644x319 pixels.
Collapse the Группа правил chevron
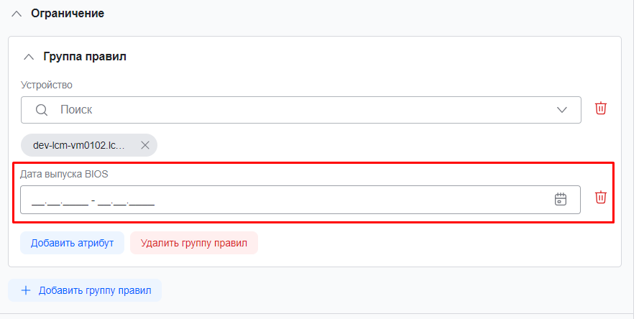pyautogui.click(x=29, y=56)
